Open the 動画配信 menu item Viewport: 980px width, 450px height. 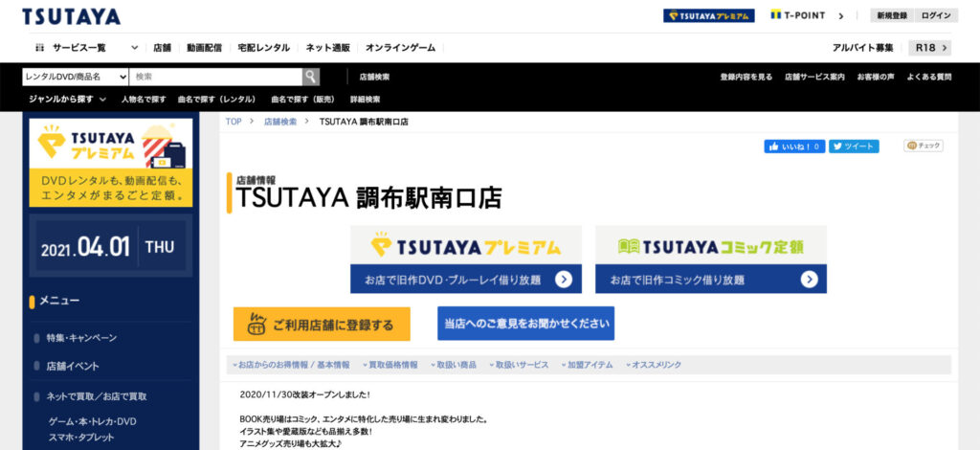tap(204, 48)
